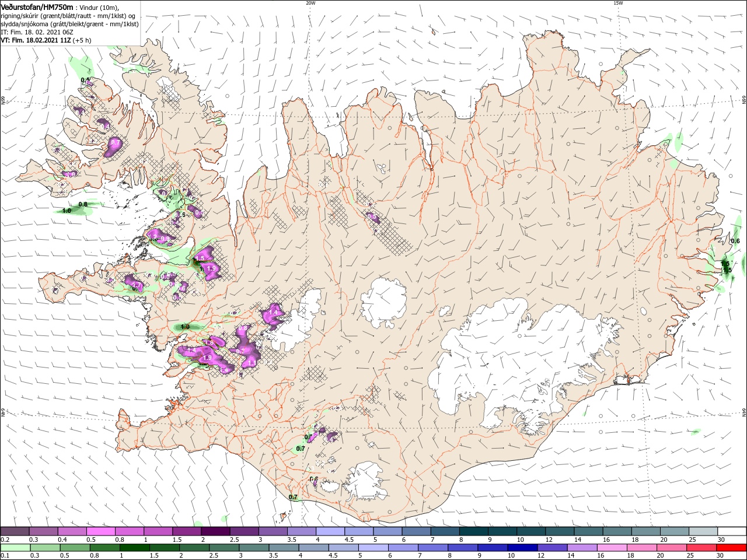Click the pale green swatch labeled 0.1
This screenshot has height=560, width=747.
(x=15, y=548)
